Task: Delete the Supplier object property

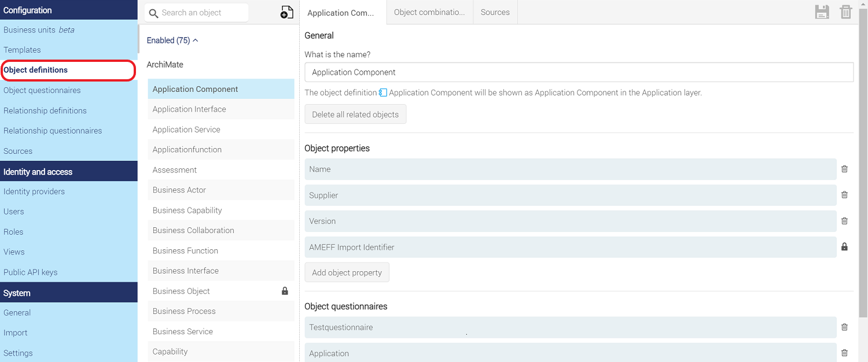Action: click(844, 195)
